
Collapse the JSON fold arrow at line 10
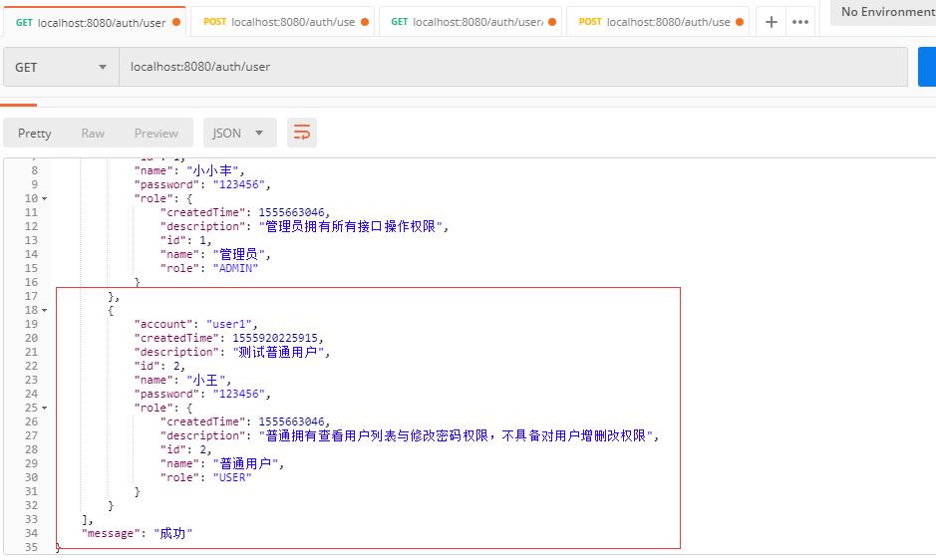(x=45, y=199)
